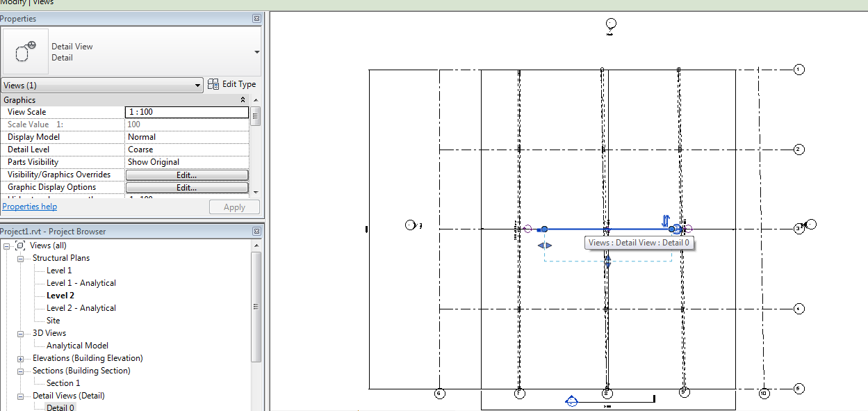This screenshot has height=411, width=868.
Task: Click the north elevation marker at top
Action: point(611,25)
